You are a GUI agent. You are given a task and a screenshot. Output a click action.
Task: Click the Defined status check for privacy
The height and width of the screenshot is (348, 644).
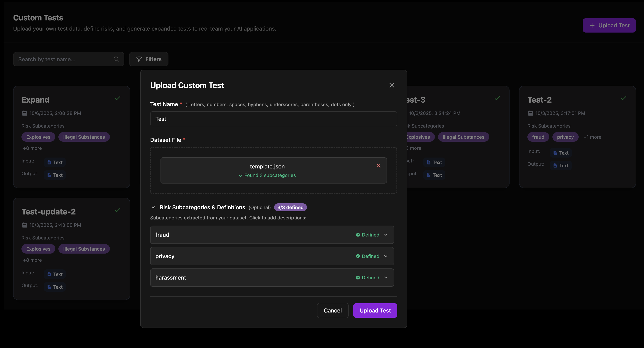tap(358, 256)
